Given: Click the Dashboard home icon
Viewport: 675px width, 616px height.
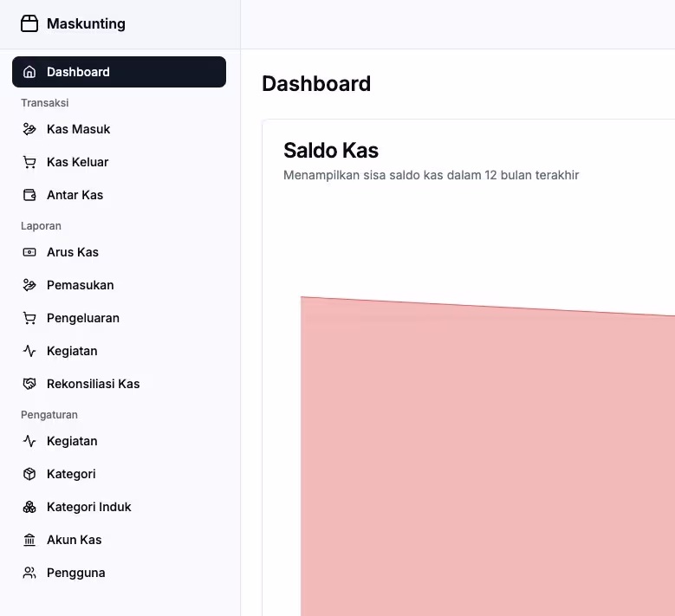Looking at the screenshot, I should (29, 72).
